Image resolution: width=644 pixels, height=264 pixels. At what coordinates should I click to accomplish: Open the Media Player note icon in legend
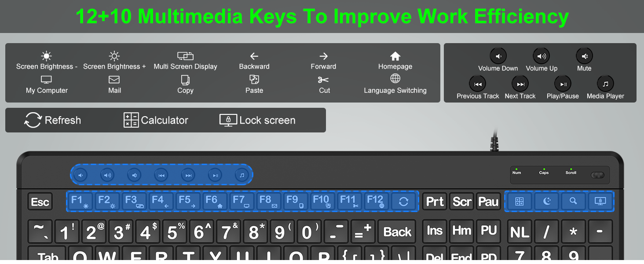click(x=605, y=84)
